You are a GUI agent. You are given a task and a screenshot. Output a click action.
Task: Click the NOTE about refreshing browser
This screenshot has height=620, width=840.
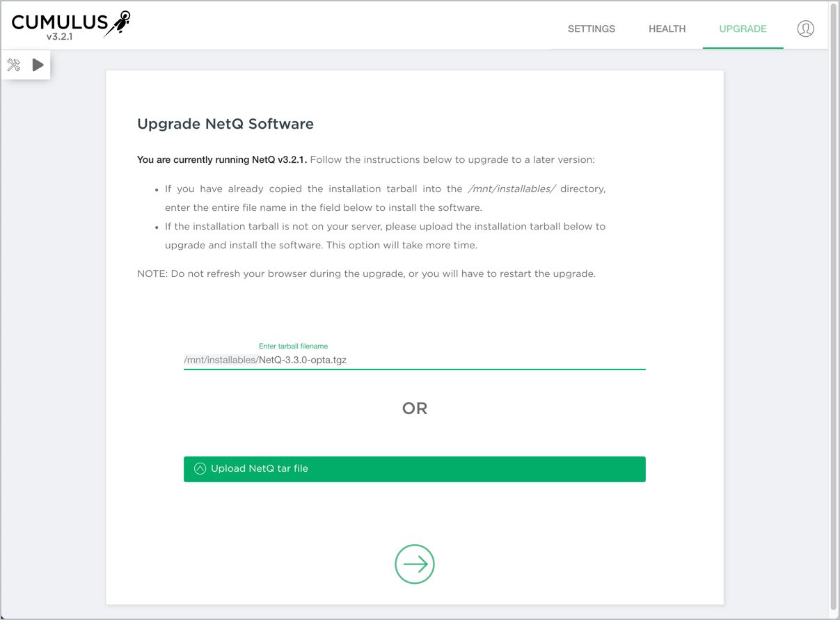point(366,273)
